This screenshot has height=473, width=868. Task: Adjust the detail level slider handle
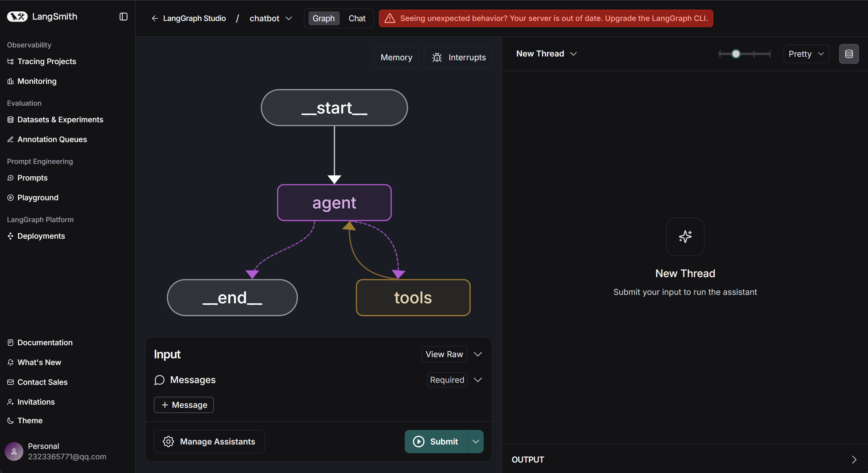(x=736, y=54)
